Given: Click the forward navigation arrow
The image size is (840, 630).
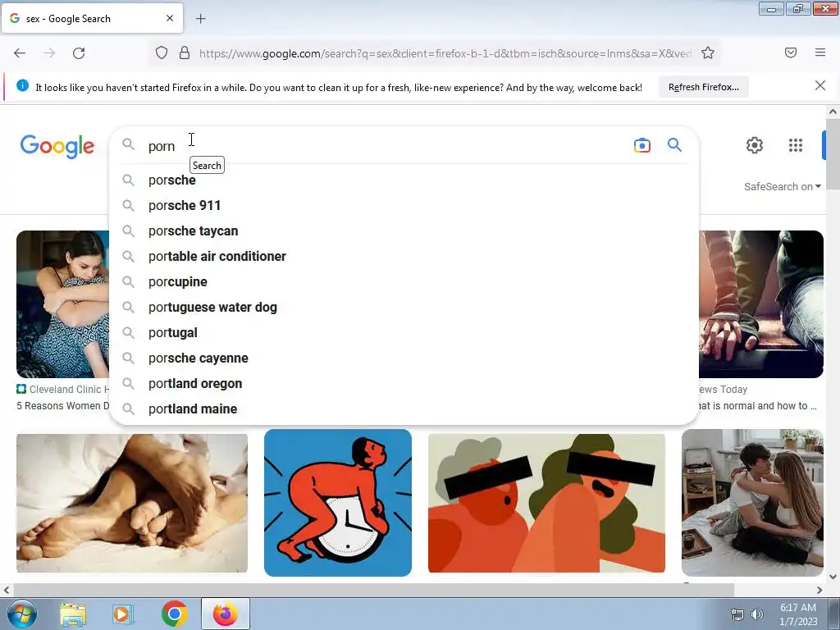Looking at the screenshot, I should 49,53.
